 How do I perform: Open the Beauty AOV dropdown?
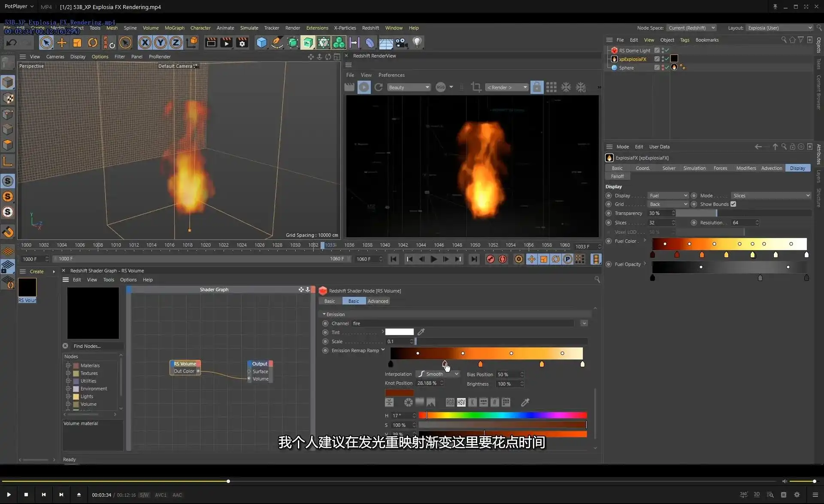tap(409, 88)
